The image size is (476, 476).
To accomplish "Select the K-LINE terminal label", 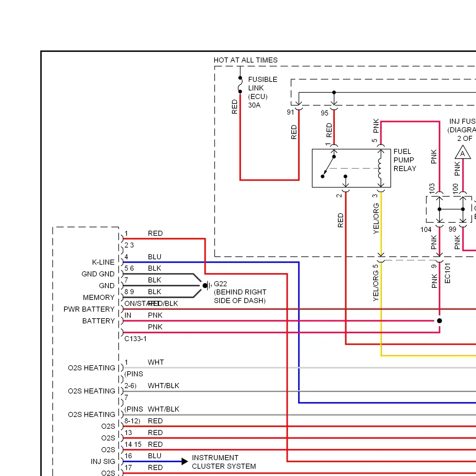I will coord(103,262).
